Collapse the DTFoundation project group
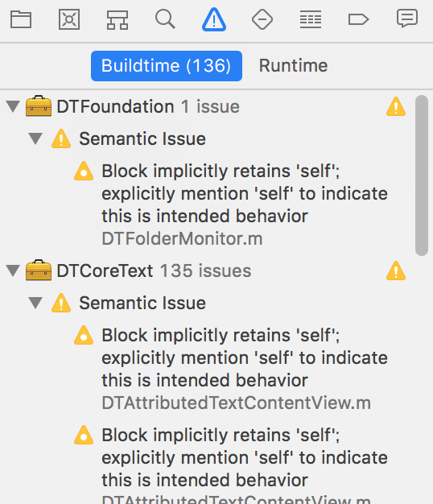Viewport: 433px width, 504px height. tap(13, 106)
